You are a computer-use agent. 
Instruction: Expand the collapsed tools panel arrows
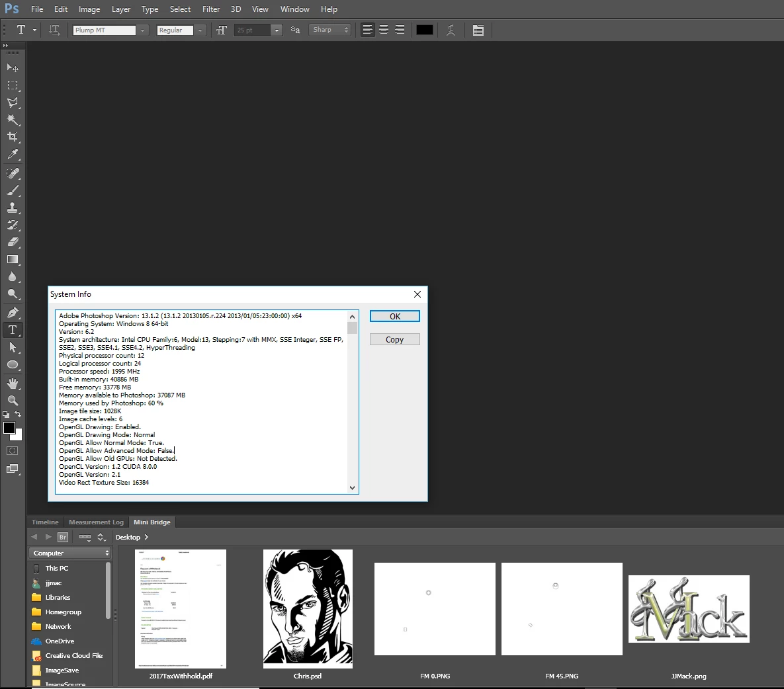coord(5,45)
